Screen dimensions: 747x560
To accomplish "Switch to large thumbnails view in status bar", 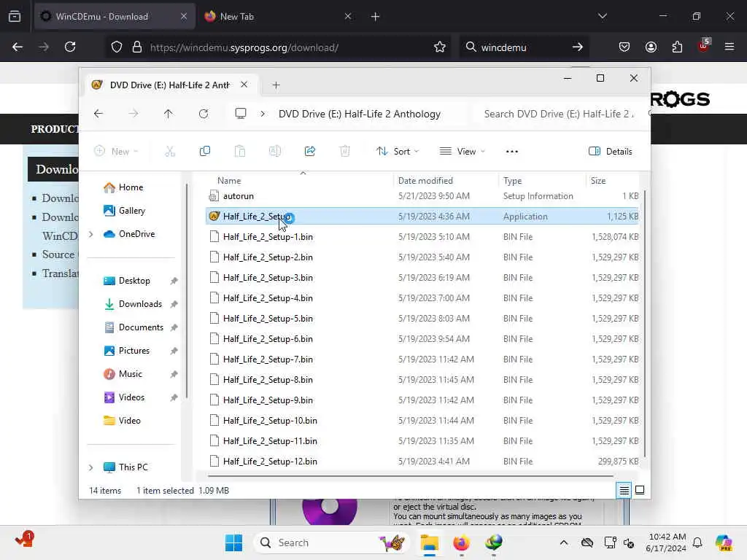I will (640, 490).
